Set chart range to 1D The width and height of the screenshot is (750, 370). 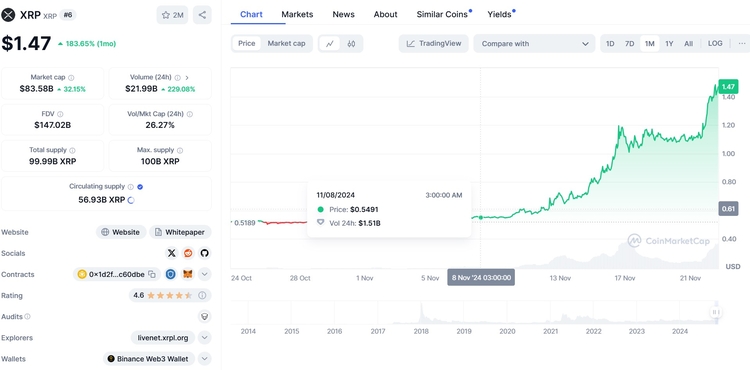point(610,44)
